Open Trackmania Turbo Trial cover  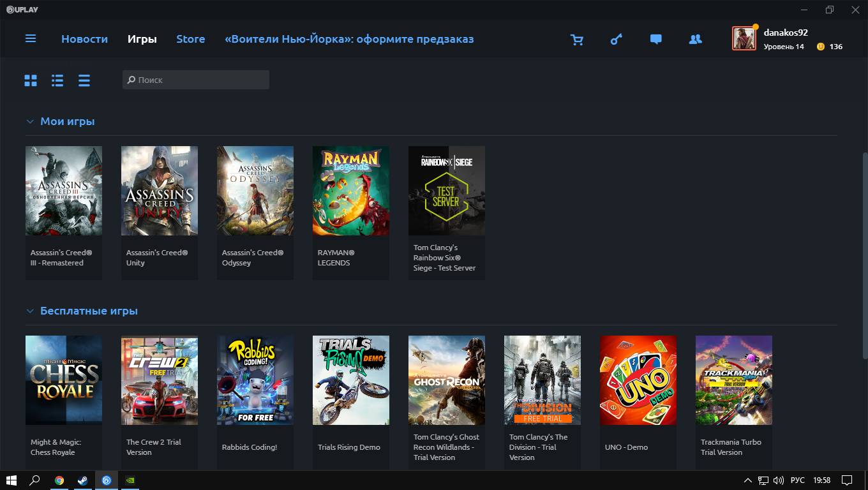pos(734,380)
